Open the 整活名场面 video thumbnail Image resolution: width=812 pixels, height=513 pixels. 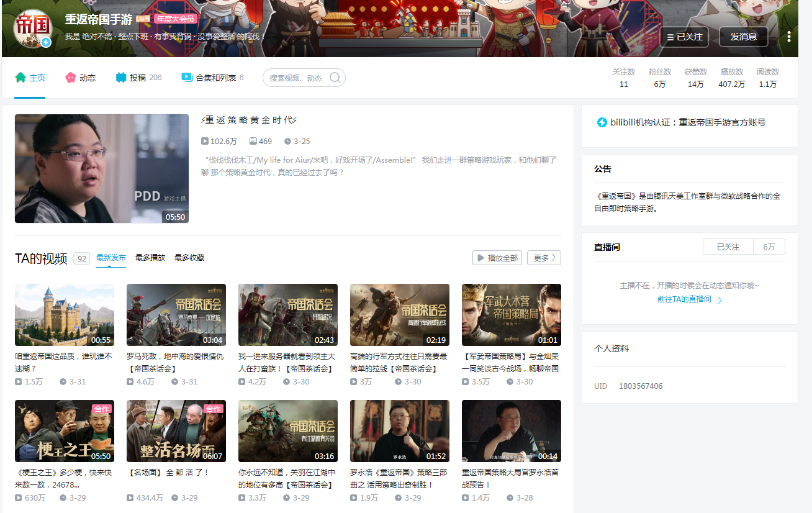(176, 431)
